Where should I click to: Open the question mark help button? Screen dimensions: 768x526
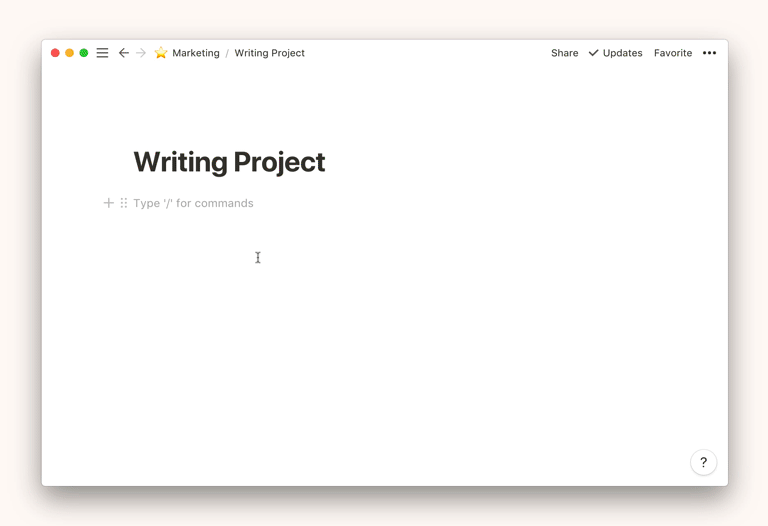703,462
